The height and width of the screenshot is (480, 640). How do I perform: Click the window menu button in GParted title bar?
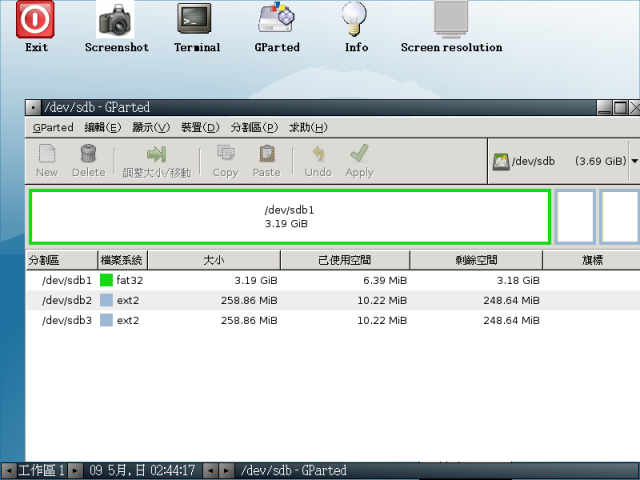click(33, 108)
